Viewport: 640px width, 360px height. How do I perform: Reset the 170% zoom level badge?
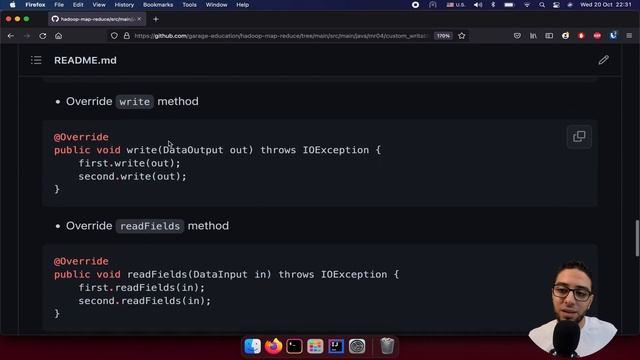443,36
